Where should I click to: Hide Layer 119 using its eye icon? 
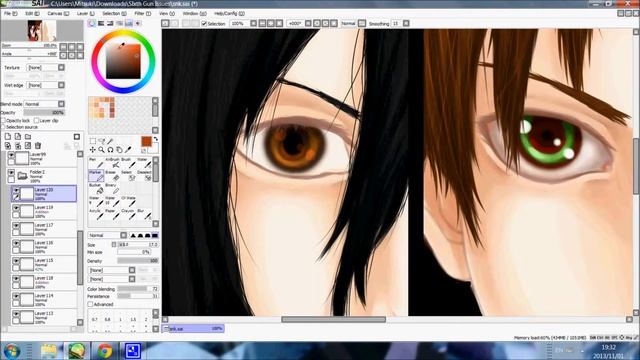(x=16, y=208)
